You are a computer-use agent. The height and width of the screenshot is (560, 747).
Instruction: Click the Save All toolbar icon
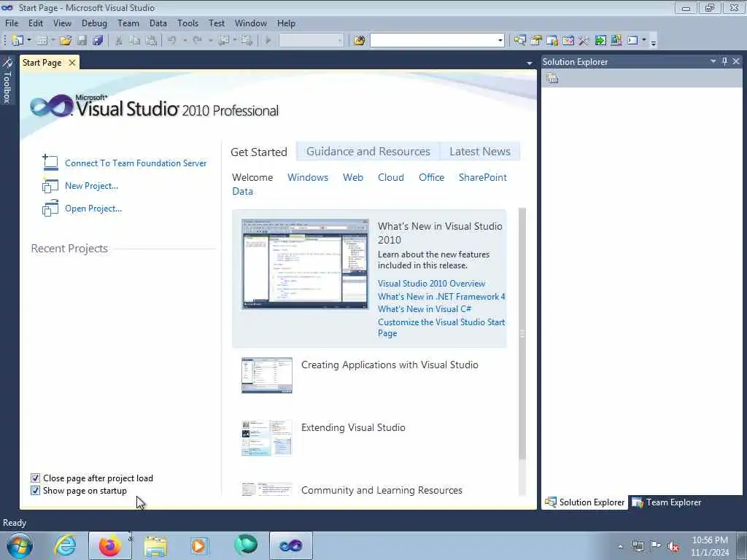point(98,41)
